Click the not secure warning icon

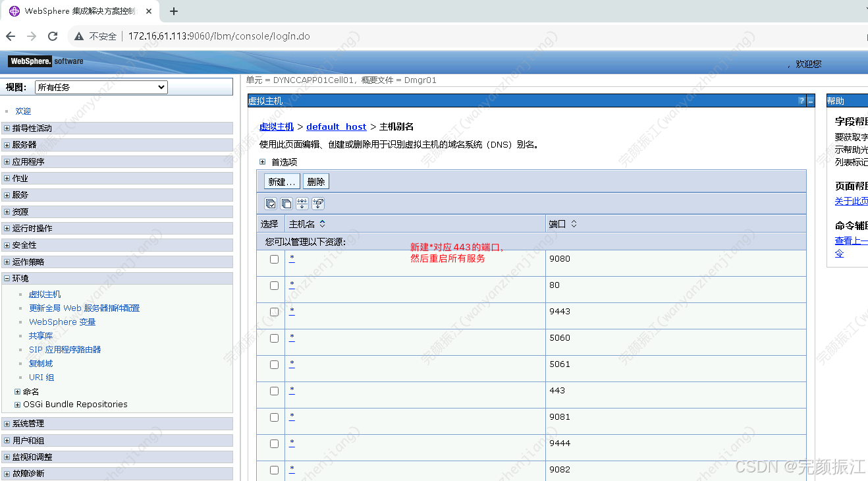(79, 36)
